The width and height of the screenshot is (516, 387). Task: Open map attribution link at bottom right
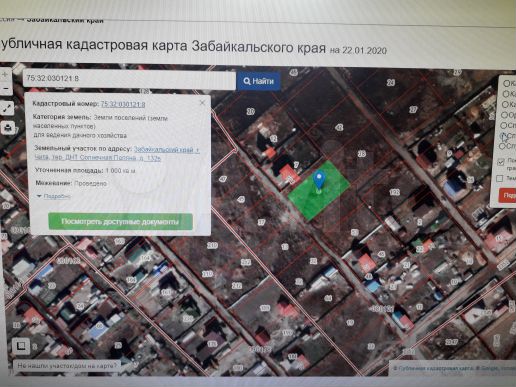pyautogui.click(x=454, y=368)
